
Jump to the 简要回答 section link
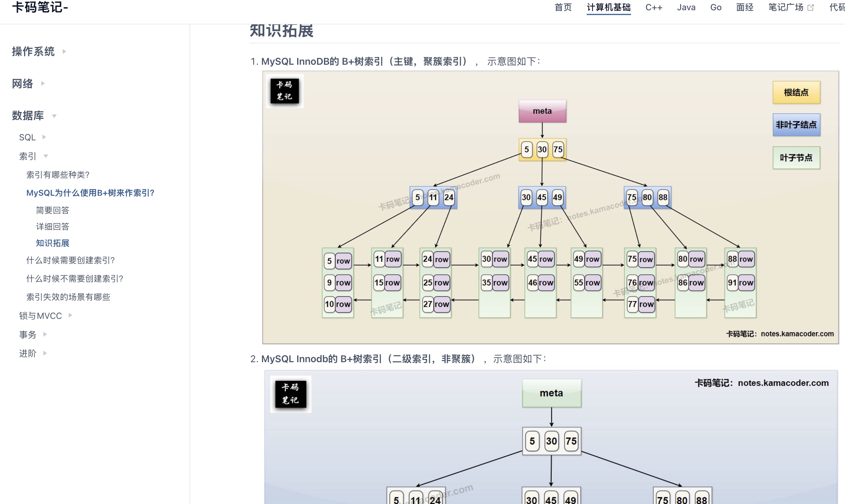(x=52, y=210)
